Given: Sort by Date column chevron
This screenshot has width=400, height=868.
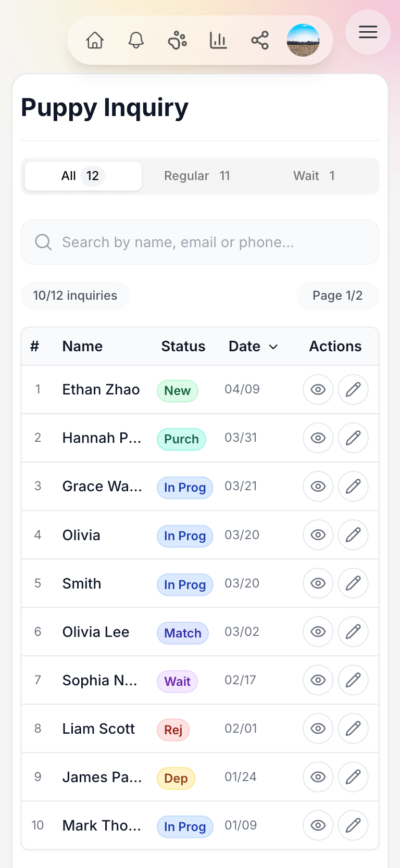Looking at the screenshot, I should 273,347.
